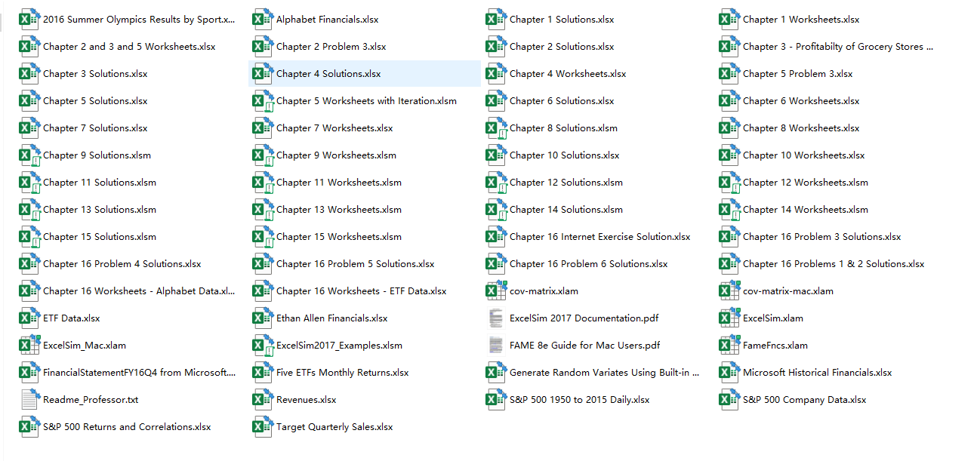
Task: Click the PDF icon for ExcelSim 2017 Documentation.pdf
Action: [x=496, y=318]
